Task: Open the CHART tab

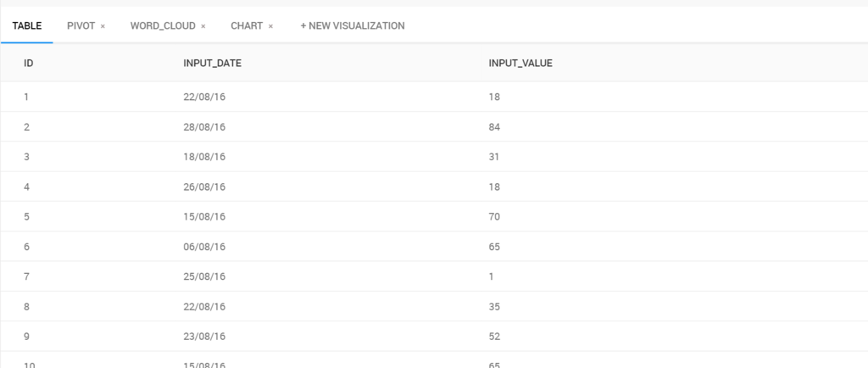Action: pyautogui.click(x=247, y=26)
